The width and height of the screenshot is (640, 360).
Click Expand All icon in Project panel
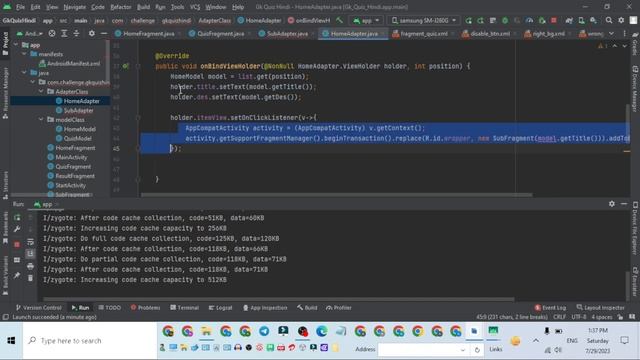pyautogui.click(x=64, y=33)
